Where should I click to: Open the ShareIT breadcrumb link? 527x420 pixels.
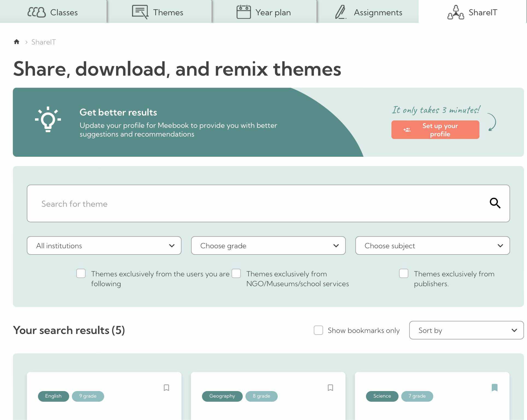43,42
